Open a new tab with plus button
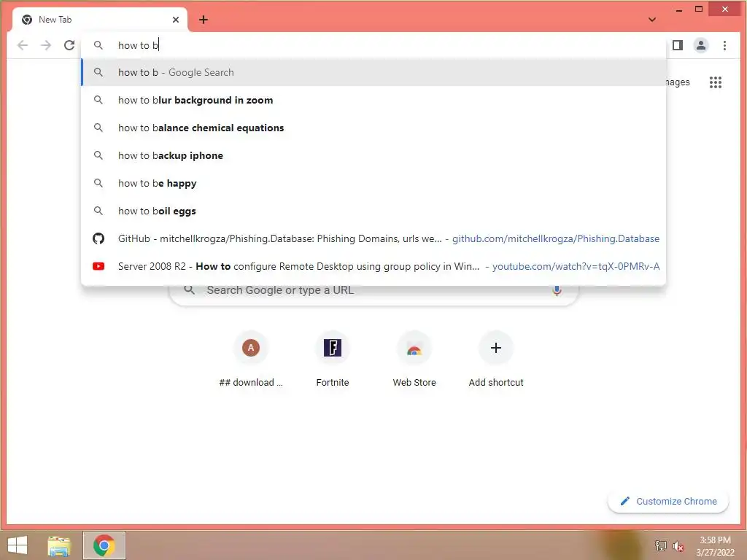The height and width of the screenshot is (560, 747). tap(204, 20)
